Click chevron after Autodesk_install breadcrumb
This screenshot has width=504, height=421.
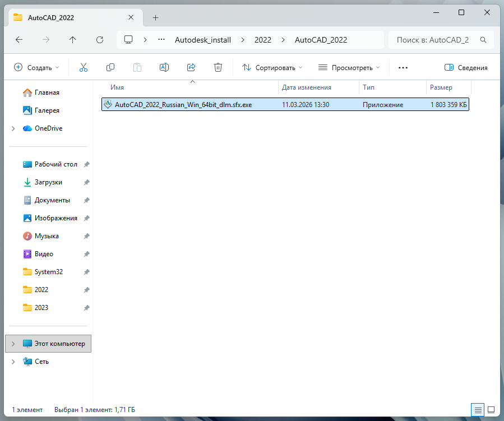[243, 40]
